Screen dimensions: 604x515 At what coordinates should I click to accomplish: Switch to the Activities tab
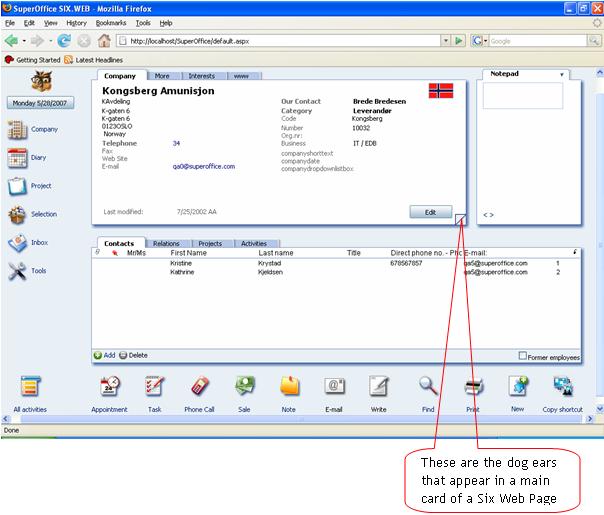point(254,243)
